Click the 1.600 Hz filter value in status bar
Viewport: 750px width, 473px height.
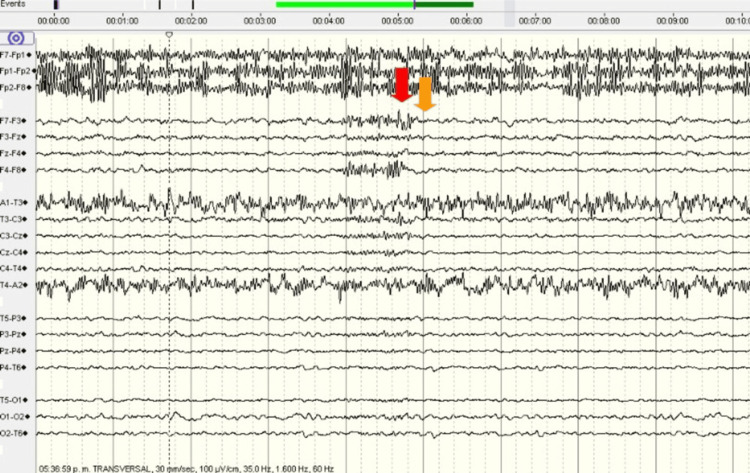[x=291, y=469]
